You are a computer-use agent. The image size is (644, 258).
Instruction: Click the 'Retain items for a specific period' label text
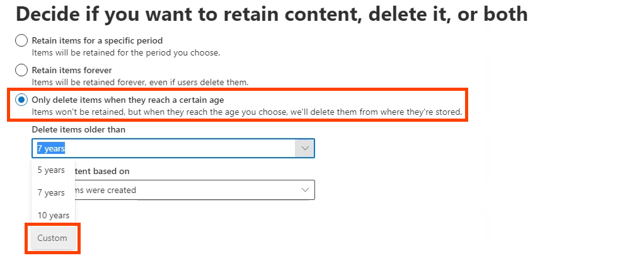tap(97, 41)
